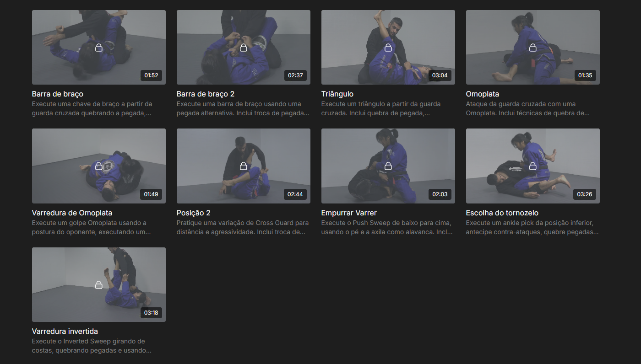Screen dimensions: 641x364
Task: Open the Escolha do tornozelo title
Action: pos(502,213)
